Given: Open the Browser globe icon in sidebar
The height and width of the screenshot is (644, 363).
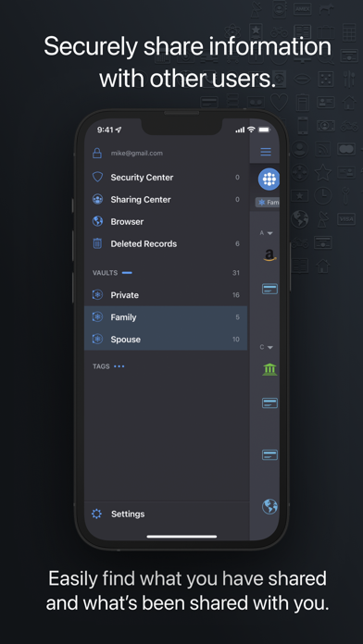Looking at the screenshot, I should tap(97, 221).
